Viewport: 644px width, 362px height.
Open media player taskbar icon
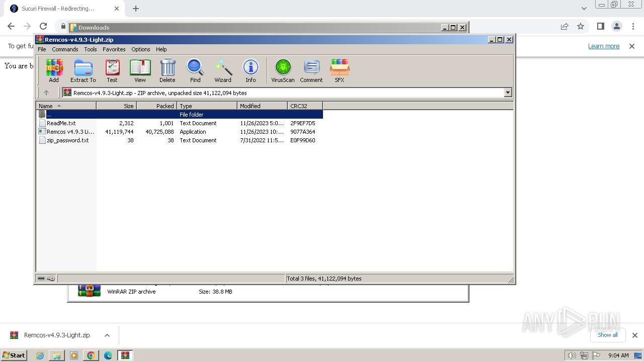click(x=74, y=355)
